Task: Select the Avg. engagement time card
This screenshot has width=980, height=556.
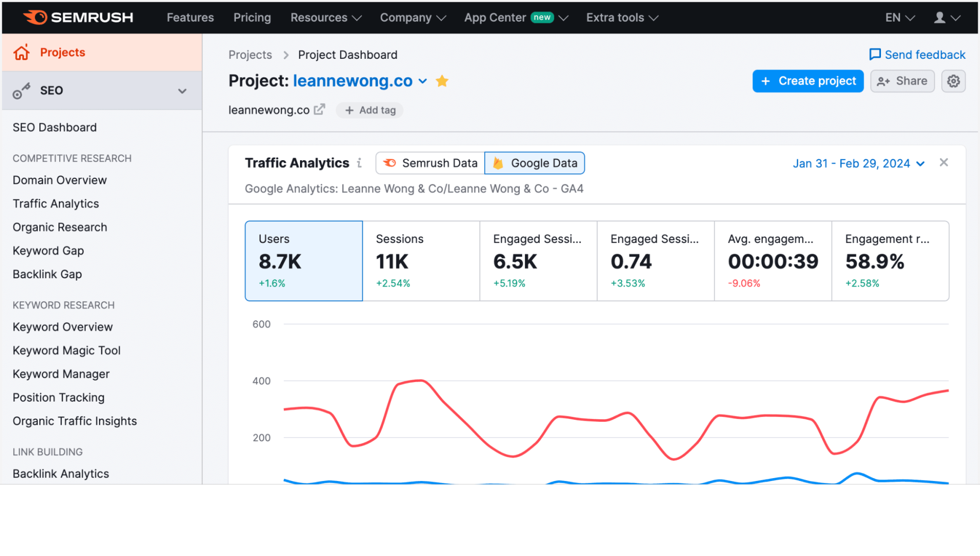Action: click(773, 261)
